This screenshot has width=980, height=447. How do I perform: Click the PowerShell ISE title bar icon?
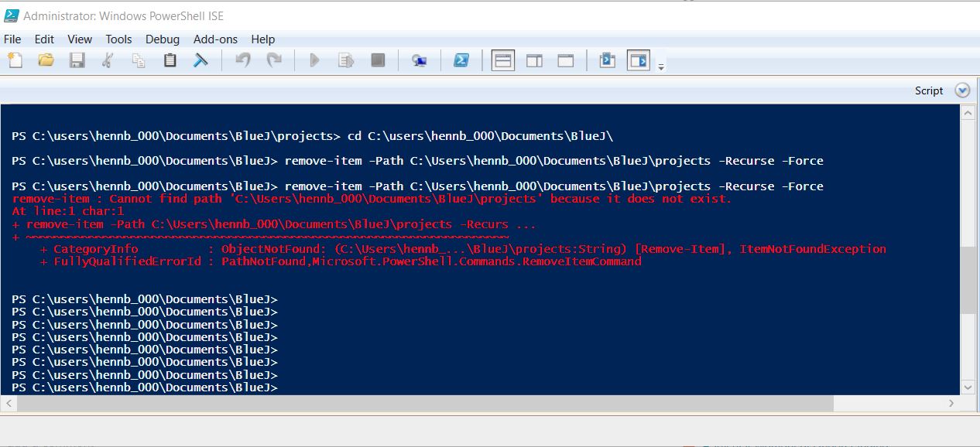tap(12, 15)
